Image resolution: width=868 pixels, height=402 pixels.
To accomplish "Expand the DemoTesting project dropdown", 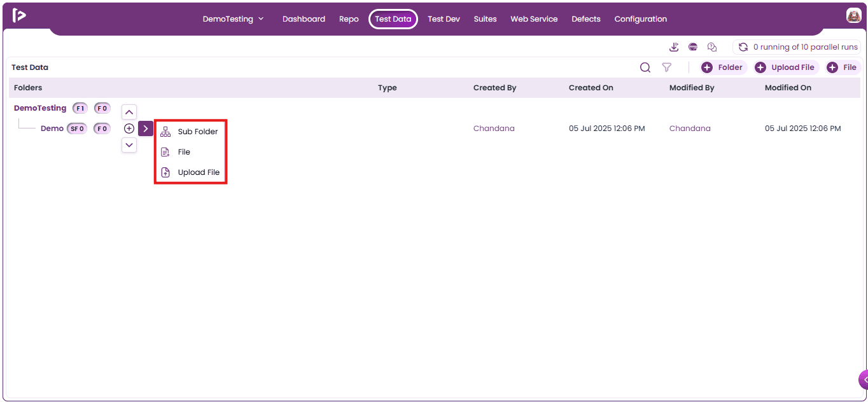I will [x=233, y=19].
